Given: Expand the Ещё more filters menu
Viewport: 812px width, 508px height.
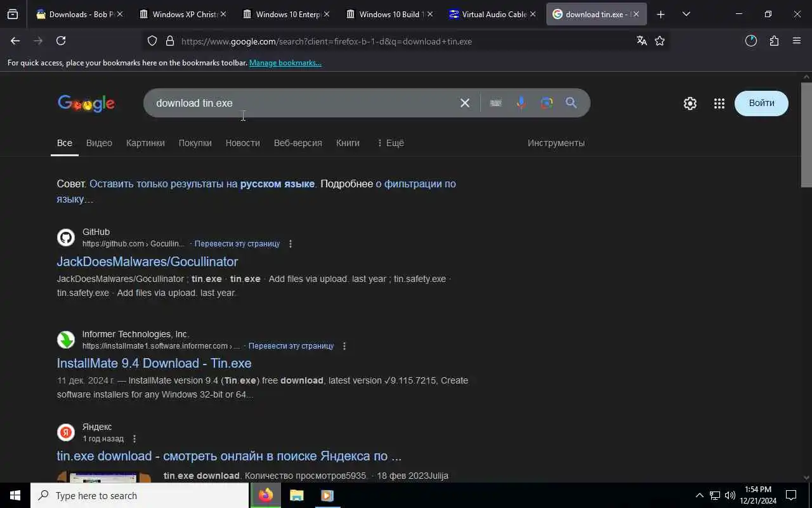Looking at the screenshot, I should 390,143.
